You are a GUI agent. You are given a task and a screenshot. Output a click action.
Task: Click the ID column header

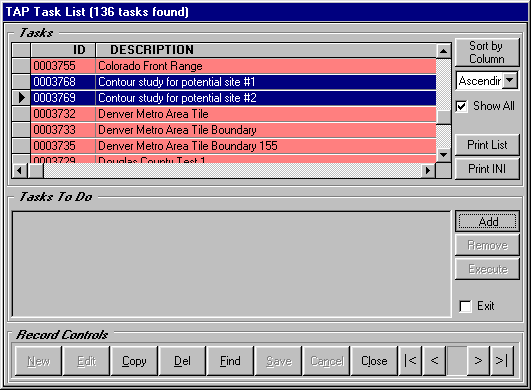click(63, 50)
